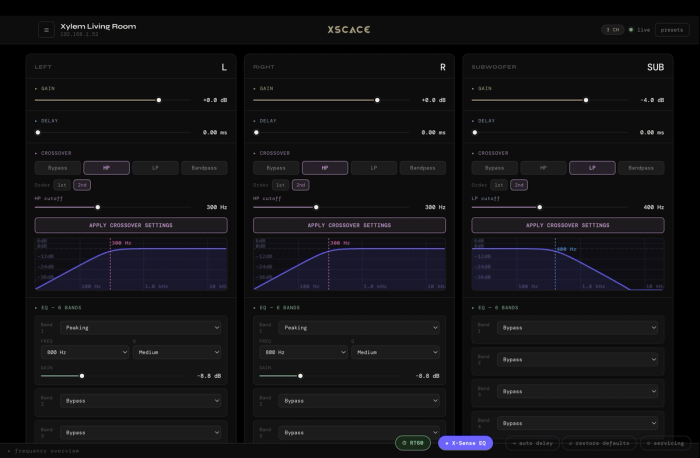Expand the frequency overview panel
This screenshot has width=700, height=458.
[43, 451]
